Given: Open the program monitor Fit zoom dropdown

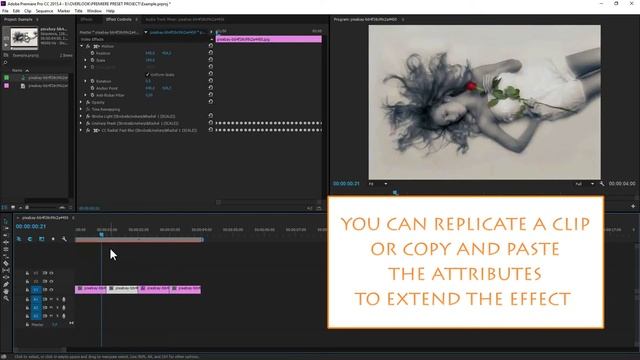Looking at the screenshot, I should (378, 184).
